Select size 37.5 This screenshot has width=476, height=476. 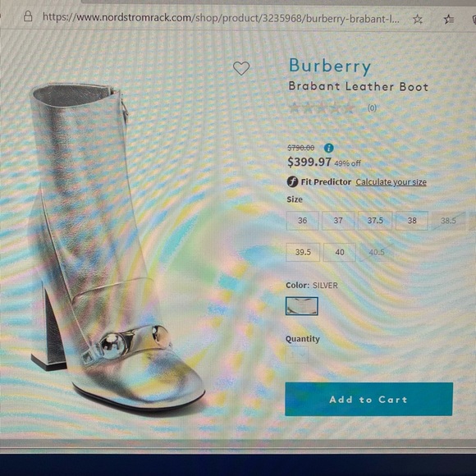[x=375, y=221]
